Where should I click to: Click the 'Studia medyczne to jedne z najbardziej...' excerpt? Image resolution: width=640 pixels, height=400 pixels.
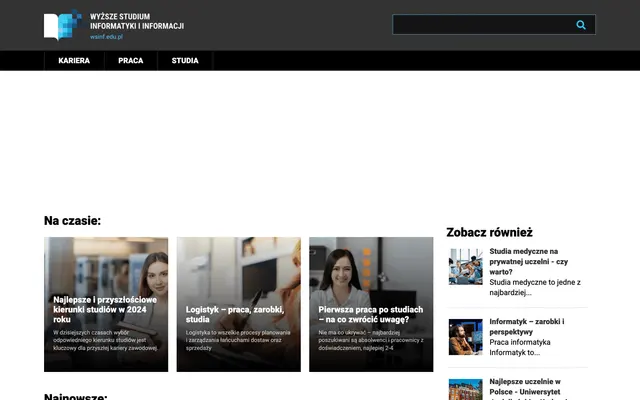pos(535,287)
